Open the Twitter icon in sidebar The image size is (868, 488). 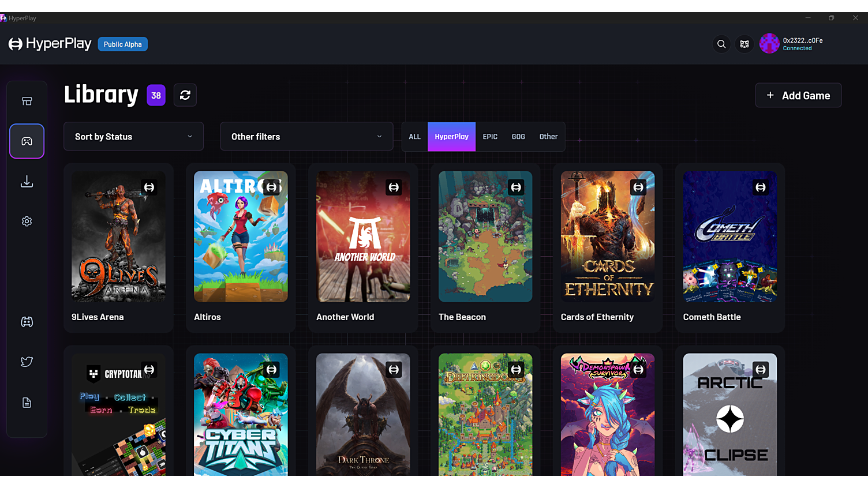click(x=27, y=362)
